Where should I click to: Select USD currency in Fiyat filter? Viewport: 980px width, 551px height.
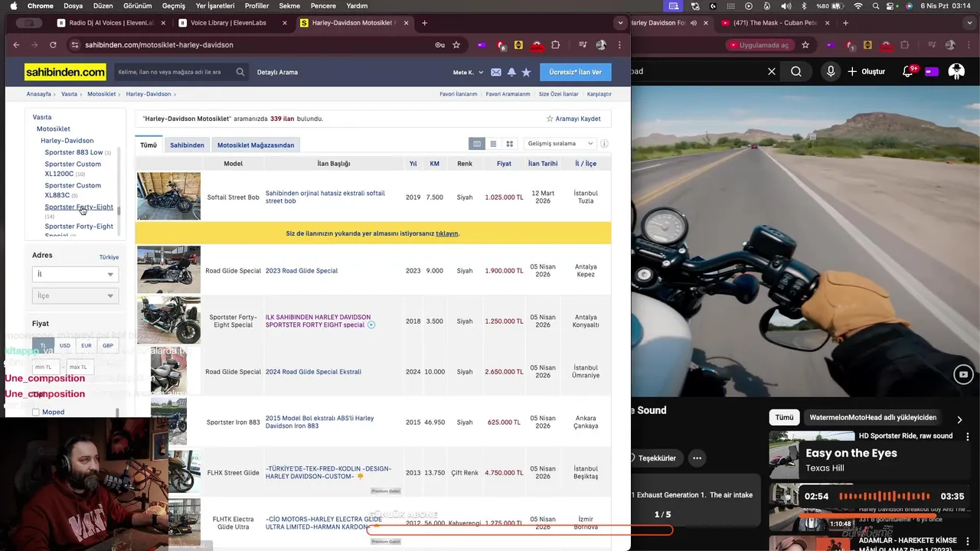(65, 345)
